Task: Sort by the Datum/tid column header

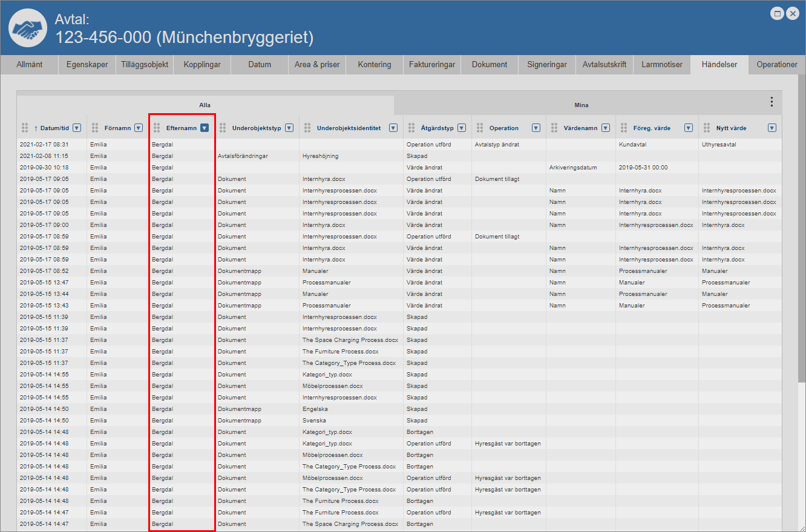Action: (x=54, y=128)
